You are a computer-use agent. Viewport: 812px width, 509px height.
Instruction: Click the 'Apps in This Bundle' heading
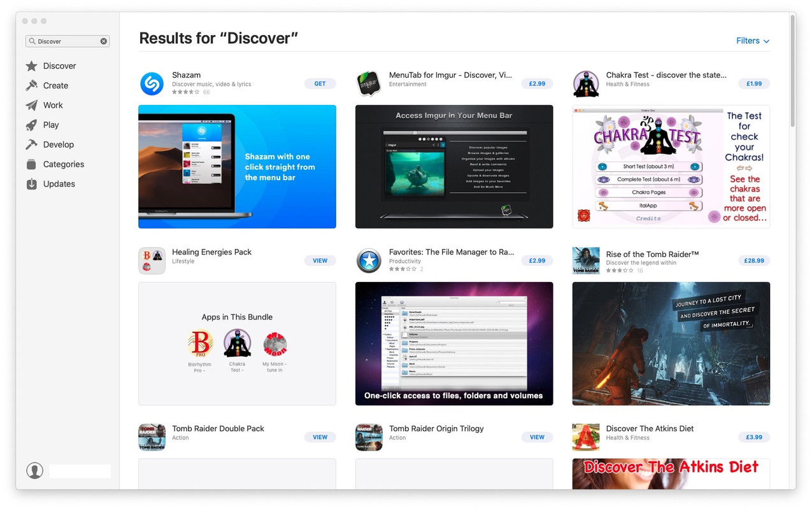pyautogui.click(x=237, y=317)
